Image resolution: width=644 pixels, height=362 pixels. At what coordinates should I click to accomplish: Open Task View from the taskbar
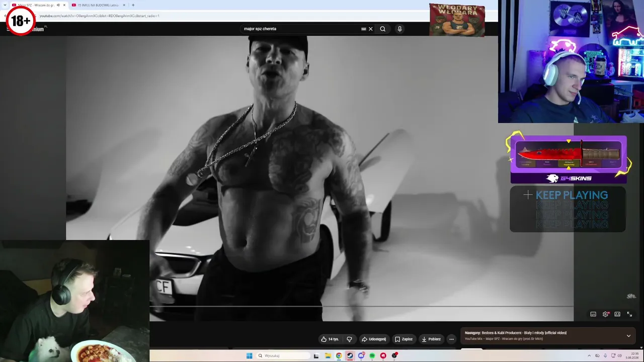(316, 356)
